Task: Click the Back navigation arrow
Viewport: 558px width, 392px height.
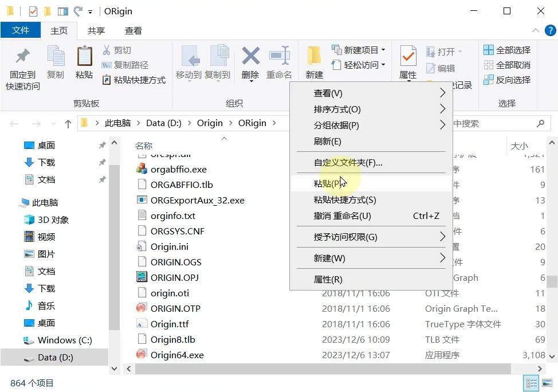Action: (14, 124)
